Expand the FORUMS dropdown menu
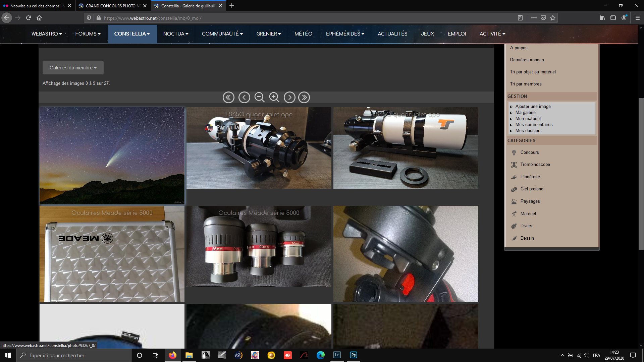The image size is (644, 362). (88, 34)
